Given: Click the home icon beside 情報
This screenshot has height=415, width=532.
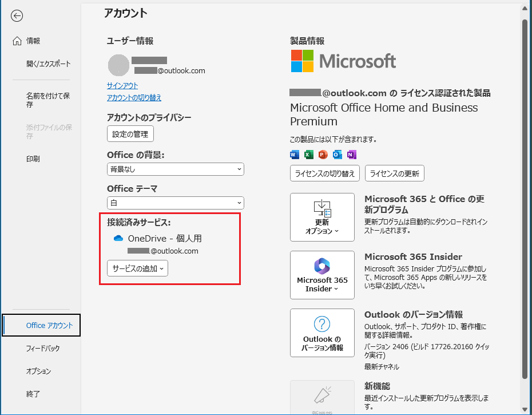Looking at the screenshot, I should (x=17, y=41).
